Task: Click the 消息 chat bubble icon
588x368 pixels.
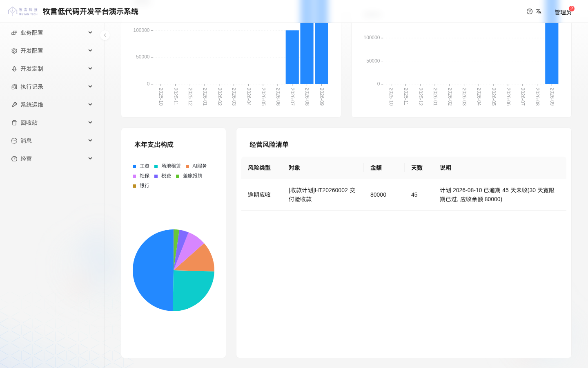Action: (14, 141)
